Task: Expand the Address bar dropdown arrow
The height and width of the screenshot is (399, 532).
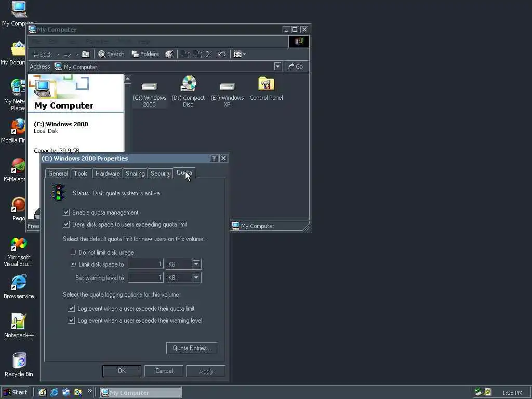Action: [278, 66]
